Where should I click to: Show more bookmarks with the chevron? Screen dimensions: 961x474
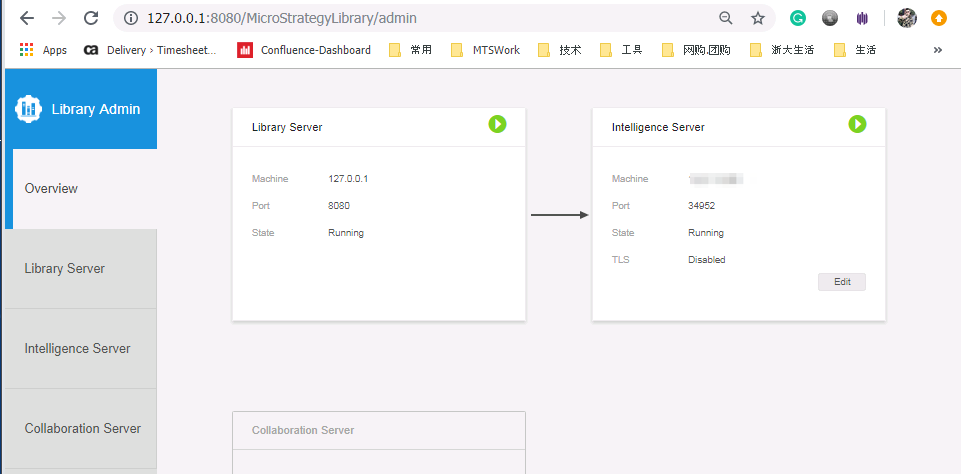(938, 50)
